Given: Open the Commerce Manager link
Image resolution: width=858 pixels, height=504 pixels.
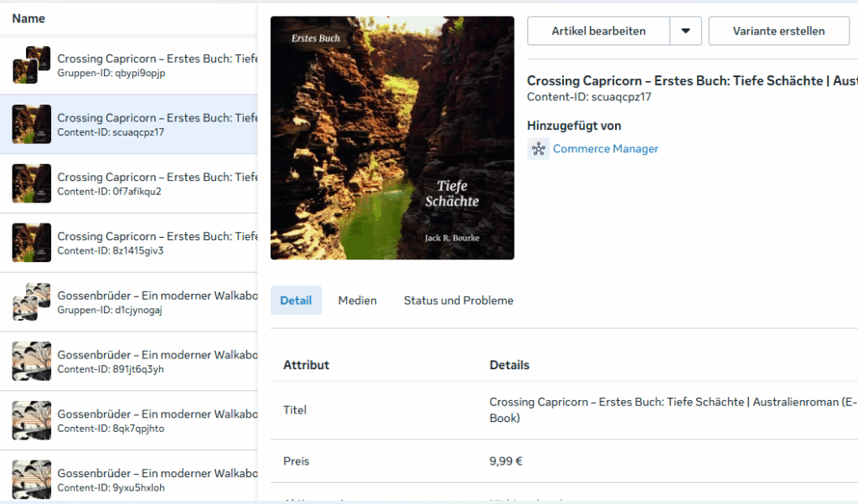Looking at the screenshot, I should (605, 149).
